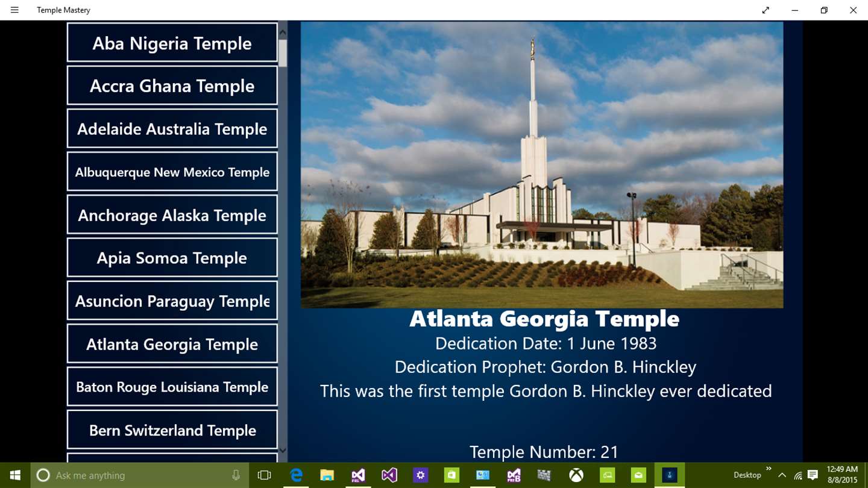Open the purple Visual Studio taskbar icon
Screen dimensions: 868x488
point(389,475)
